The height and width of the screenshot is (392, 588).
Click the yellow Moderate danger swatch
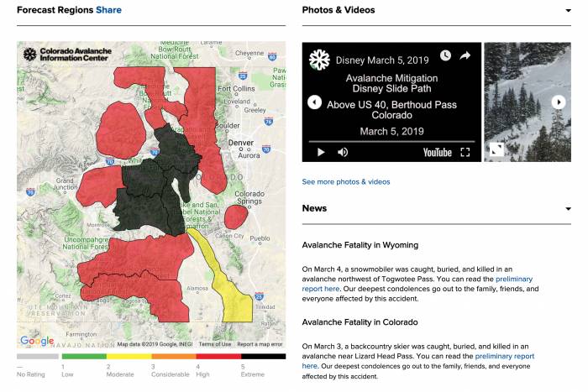[129, 357]
